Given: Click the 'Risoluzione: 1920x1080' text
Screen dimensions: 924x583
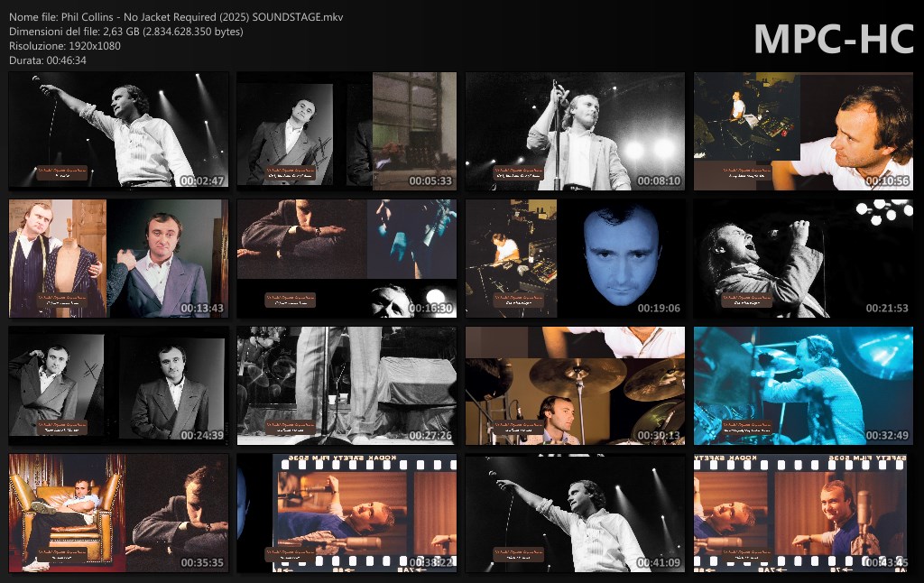Looking at the screenshot, I should coord(65,46).
